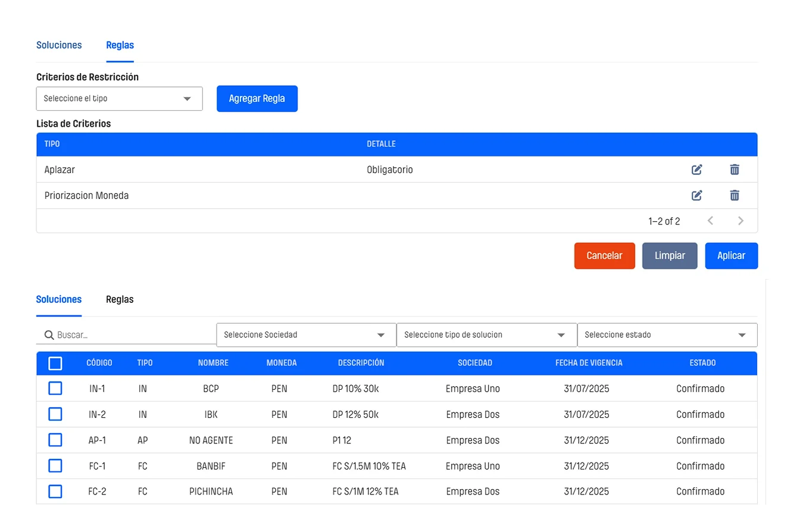This screenshot has width=797, height=532.
Task: Delete the Priorizacion Moneda rule
Action: pyautogui.click(x=735, y=195)
